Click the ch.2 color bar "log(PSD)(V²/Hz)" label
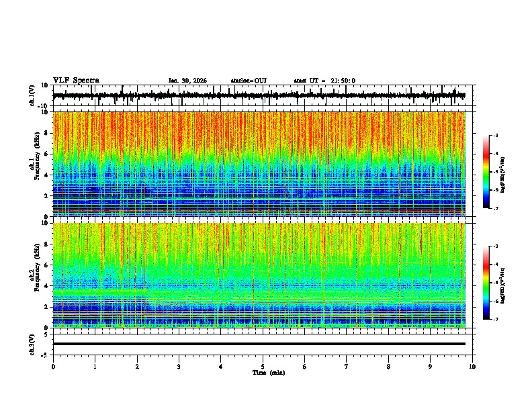 503,285
